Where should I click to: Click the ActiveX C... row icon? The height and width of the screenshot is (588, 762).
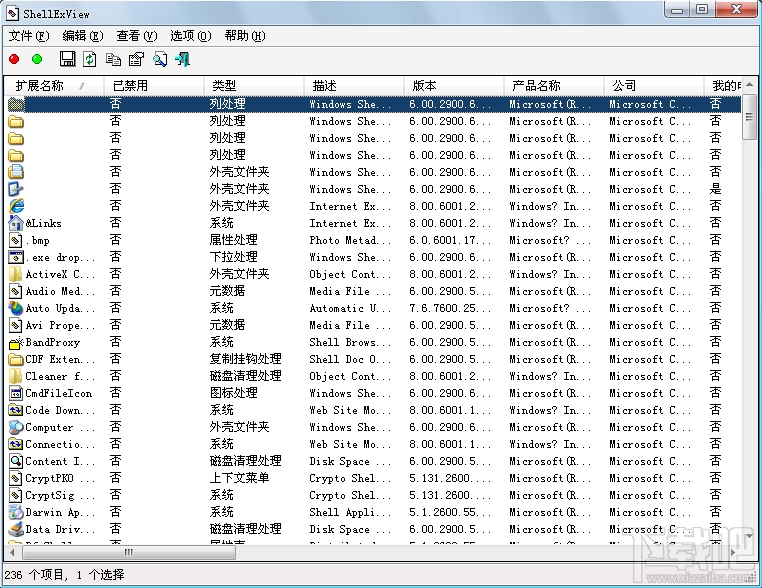(x=16, y=274)
